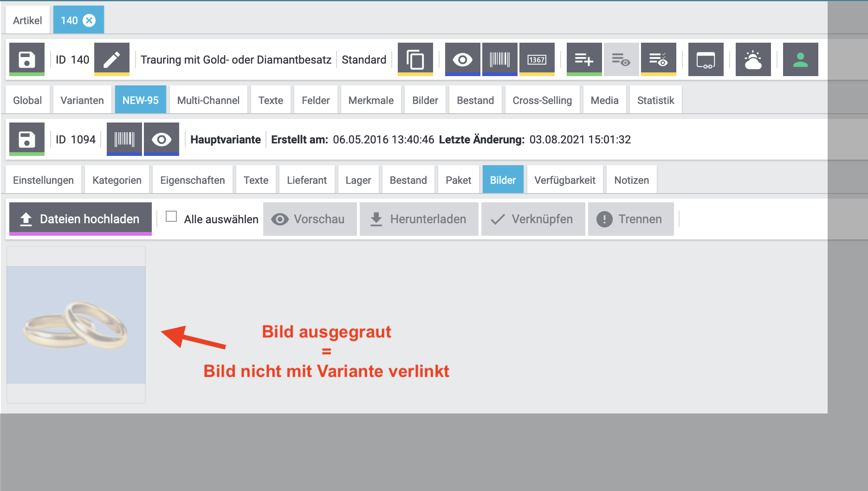Check the Alle auswählen checkbox
Screen dimensions: 868x491
click(171, 217)
